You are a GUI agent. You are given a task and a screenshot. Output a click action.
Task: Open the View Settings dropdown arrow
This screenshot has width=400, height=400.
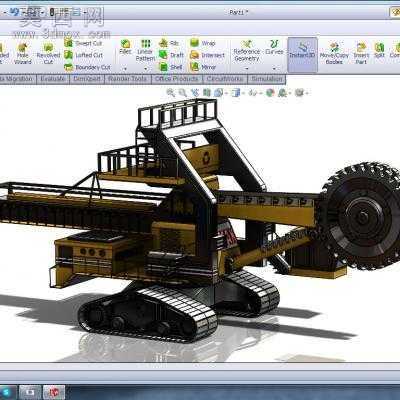tap(306, 93)
